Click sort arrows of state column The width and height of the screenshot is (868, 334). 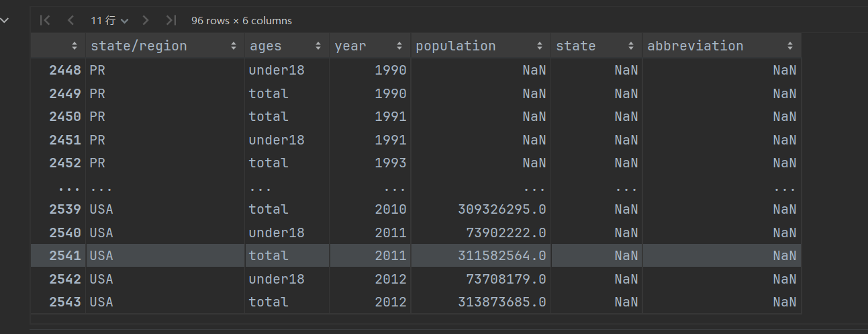click(631, 46)
